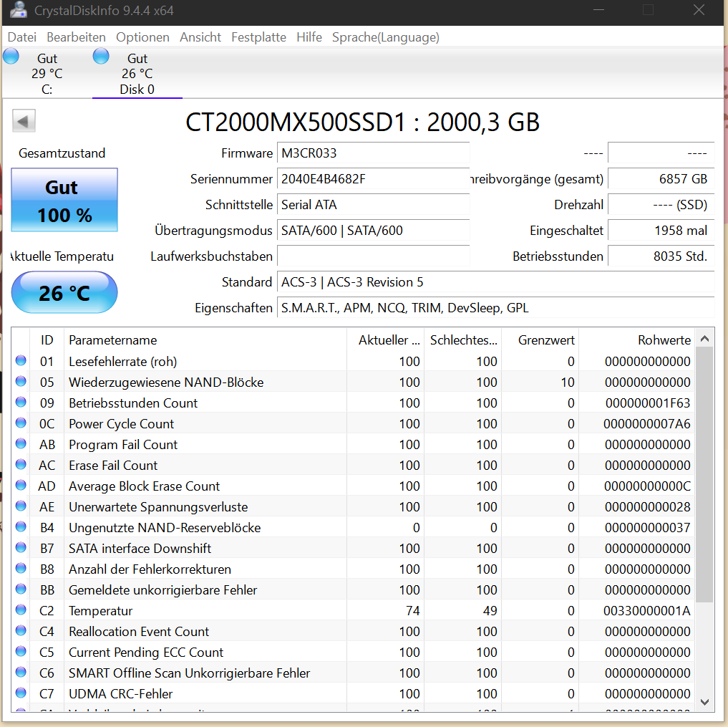Click the Grenzwert value 10 for attribute 05
The image size is (728, 727).
568,382
